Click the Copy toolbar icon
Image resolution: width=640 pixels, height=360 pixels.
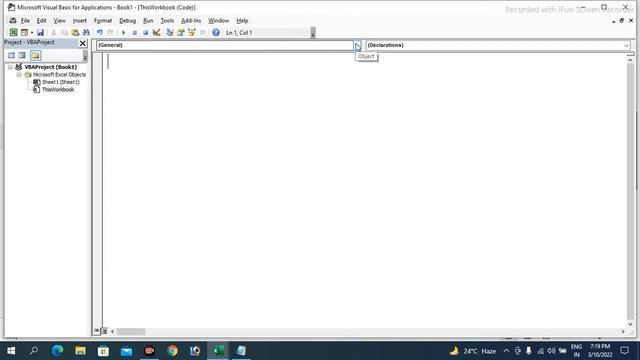pos(64,32)
